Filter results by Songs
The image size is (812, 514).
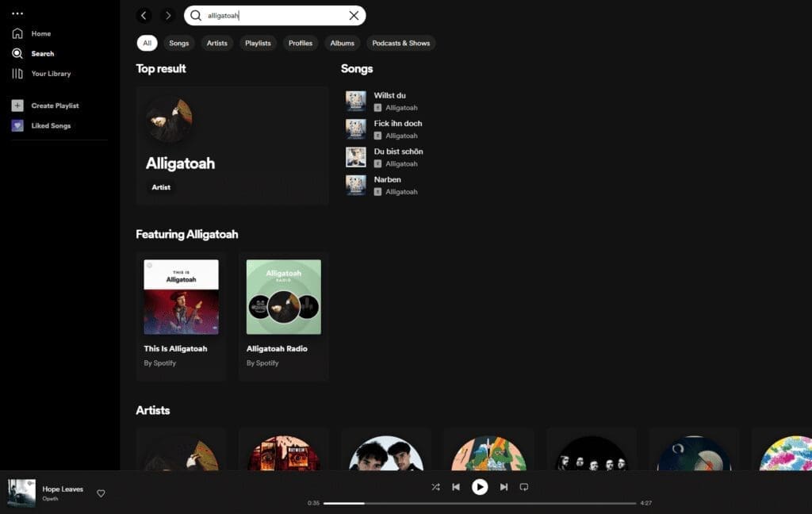[179, 43]
